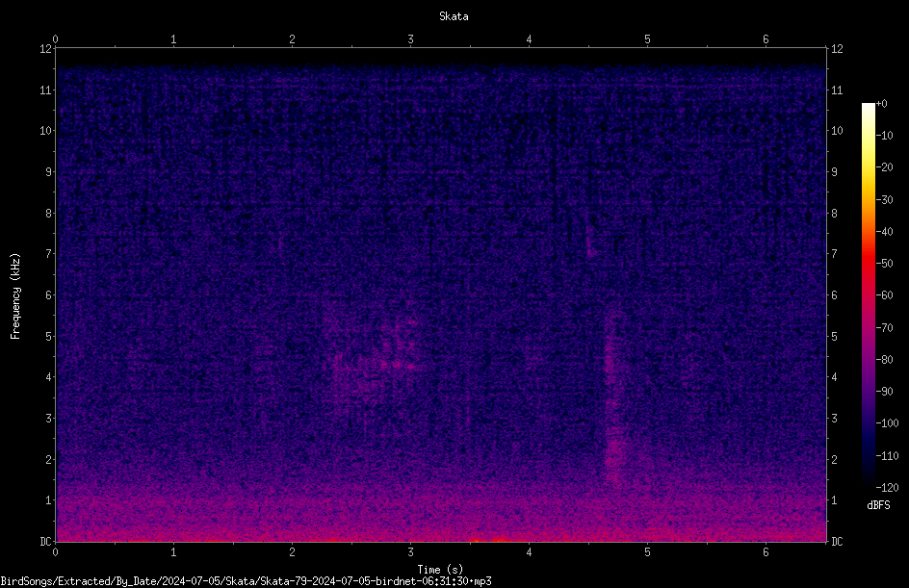Click the "10" kHz tick on the right axis
The height and width of the screenshot is (588, 909).
tap(837, 131)
